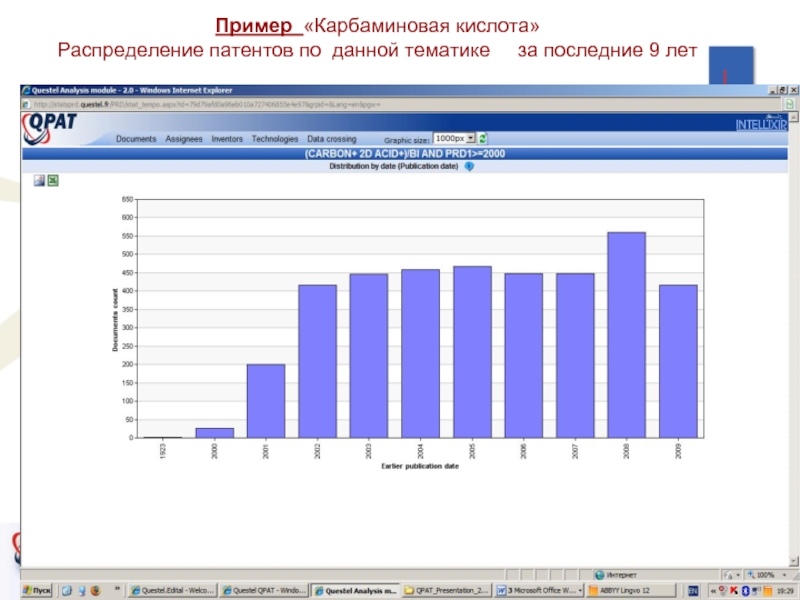Click the Intellixir logo

(761, 125)
